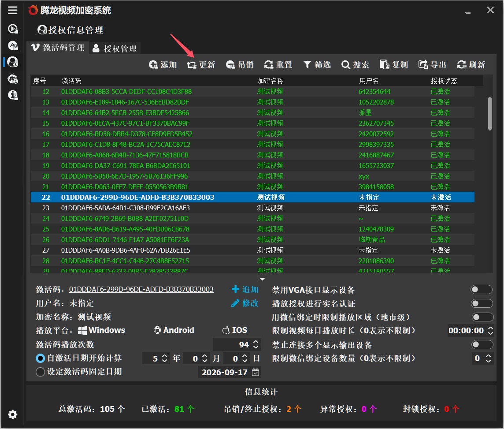Sort by 加密名称 column header
504x429 pixels.
click(x=271, y=81)
